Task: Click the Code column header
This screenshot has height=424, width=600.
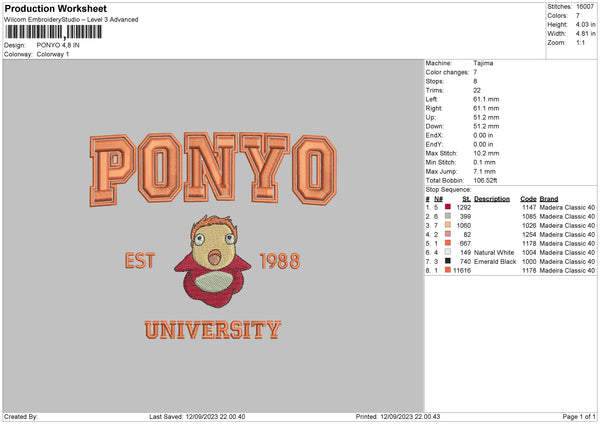Action: pyautogui.click(x=529, y=198)
